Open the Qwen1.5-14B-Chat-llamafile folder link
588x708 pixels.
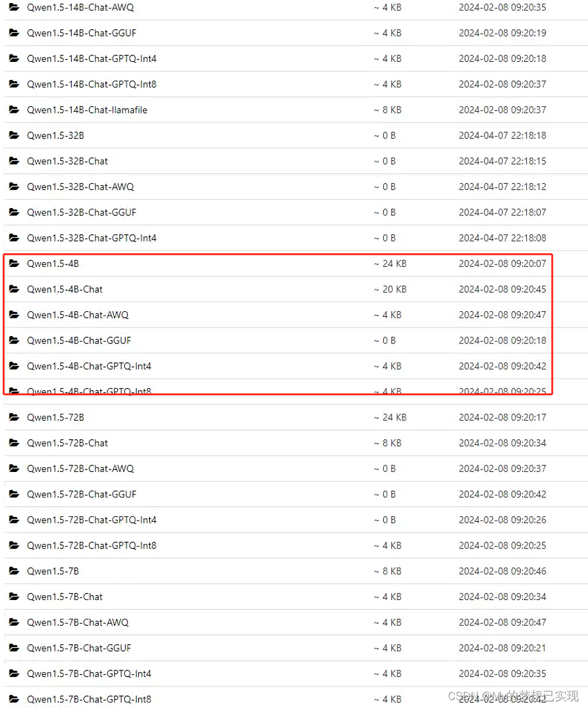pos(87,110)
